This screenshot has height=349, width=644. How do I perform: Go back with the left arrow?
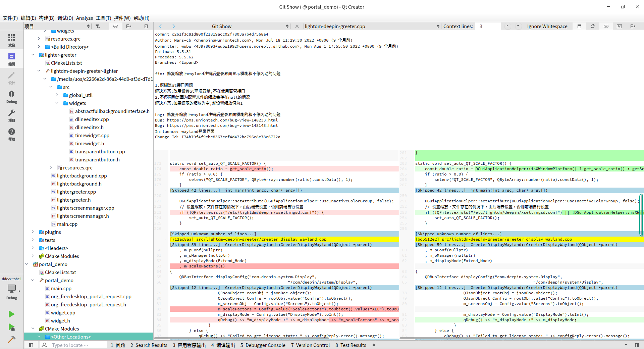pos(161,26)
